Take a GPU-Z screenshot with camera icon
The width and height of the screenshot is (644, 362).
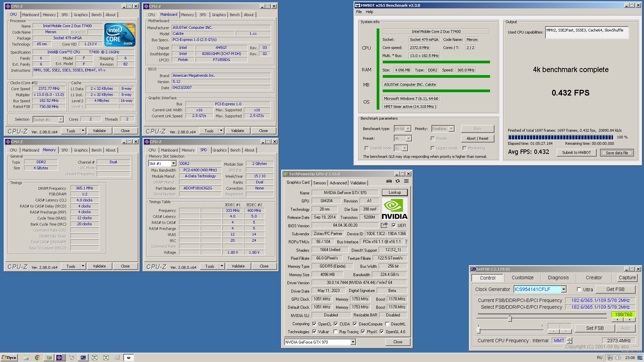pos(389,181)
